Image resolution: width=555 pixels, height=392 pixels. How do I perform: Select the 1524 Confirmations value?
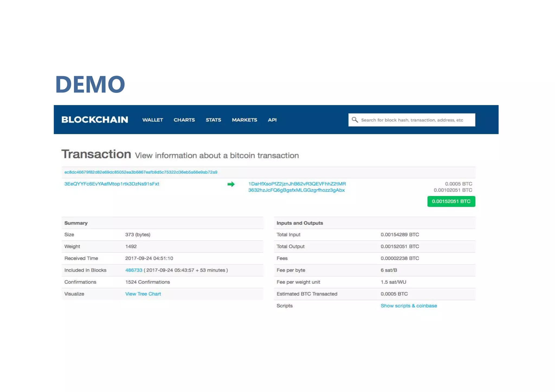pos(147,282)
